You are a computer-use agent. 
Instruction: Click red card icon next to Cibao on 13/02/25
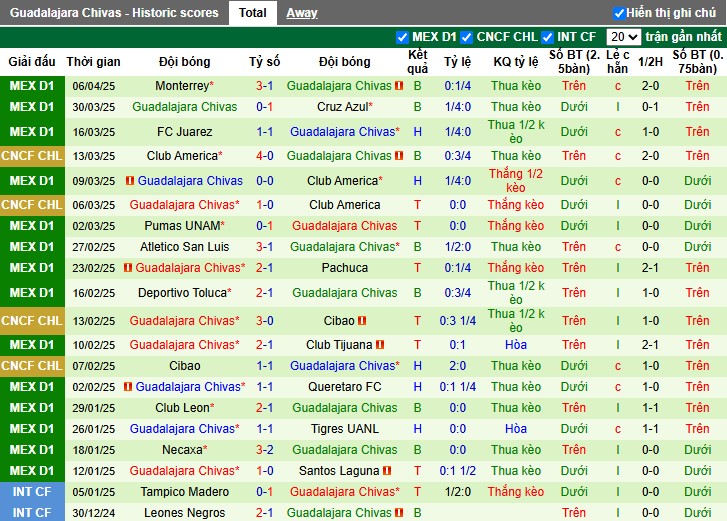[x=362, y=321]
